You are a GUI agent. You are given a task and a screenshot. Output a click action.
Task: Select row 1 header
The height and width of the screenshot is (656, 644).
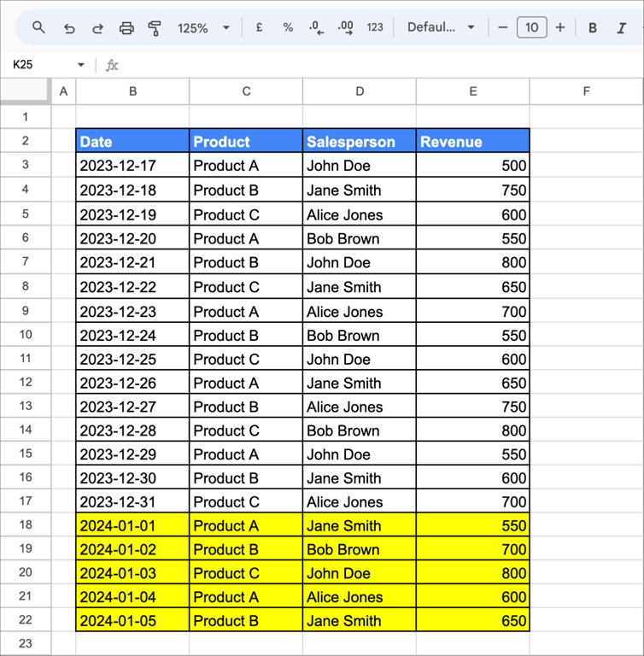(x=26, y=117)
